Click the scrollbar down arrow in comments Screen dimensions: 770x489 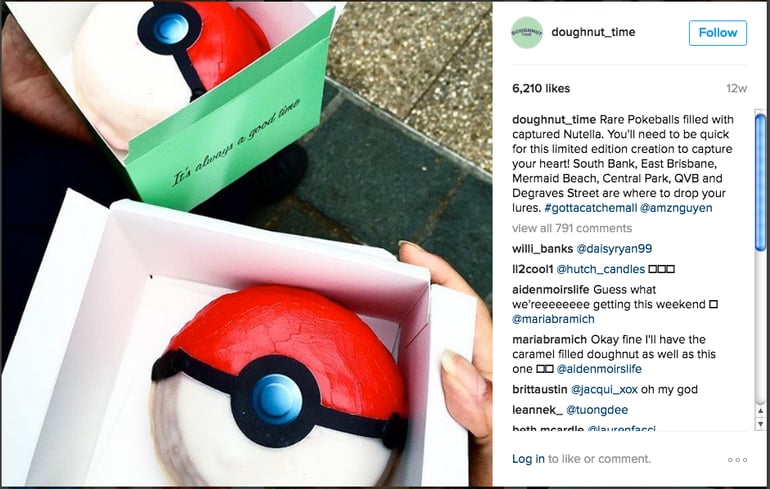[x=760, y=424]
